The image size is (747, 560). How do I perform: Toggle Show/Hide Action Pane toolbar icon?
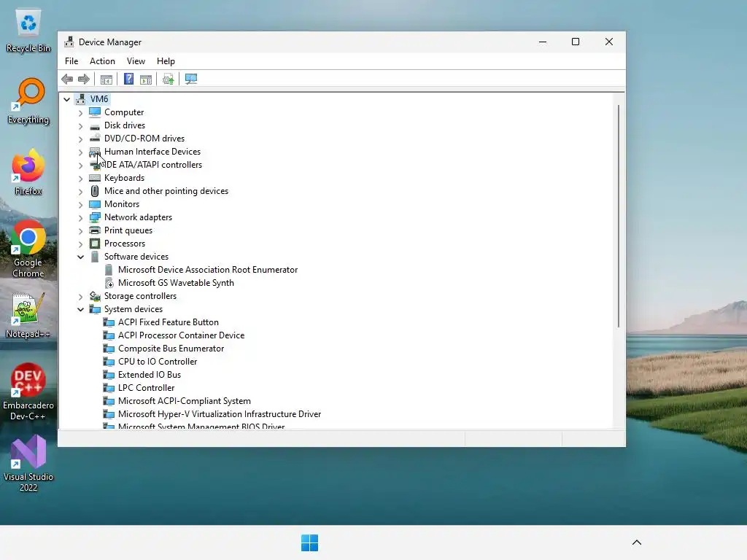tap(146, 79)
